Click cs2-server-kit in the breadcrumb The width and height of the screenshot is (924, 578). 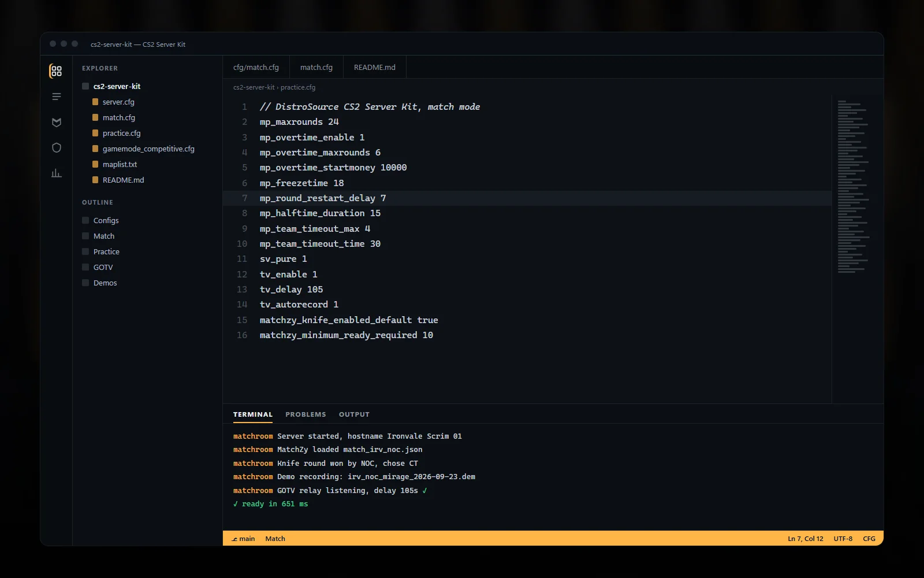click(x=254, y=87)
